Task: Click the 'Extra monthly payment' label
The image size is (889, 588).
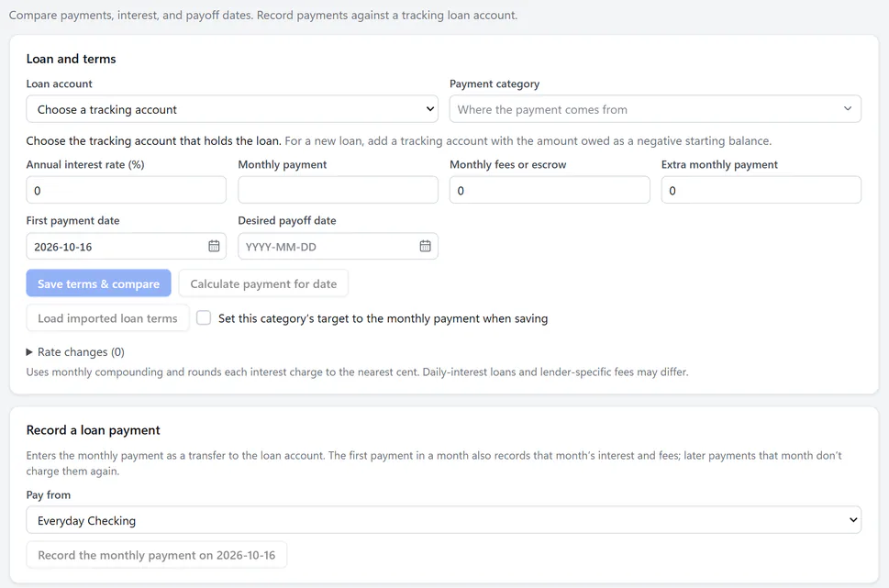Action: (x=719, y=164)
